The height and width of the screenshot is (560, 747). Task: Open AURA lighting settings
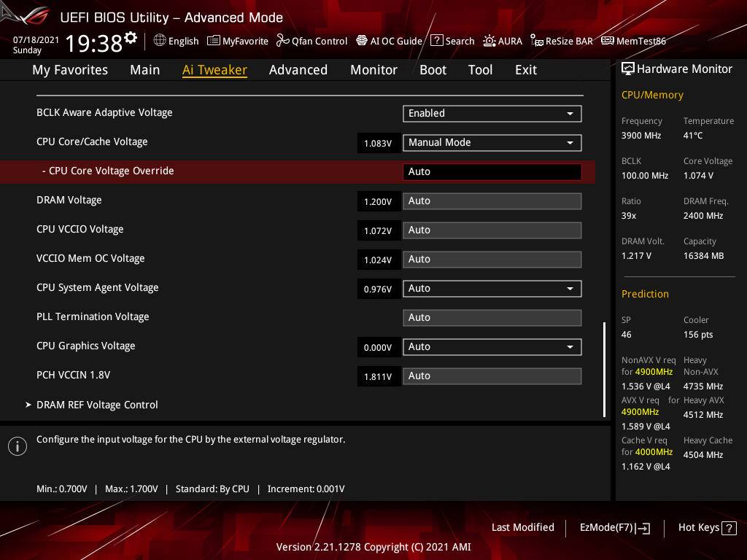[503, 41]
